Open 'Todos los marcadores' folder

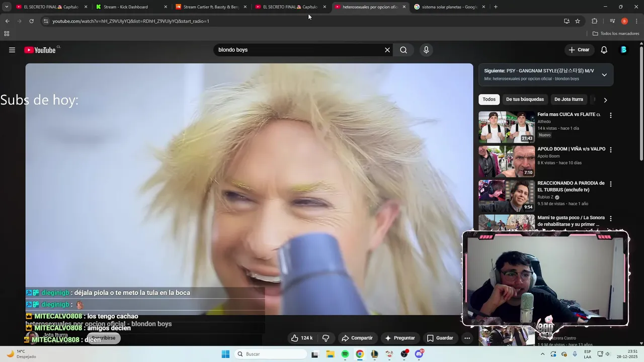(616, 34)
